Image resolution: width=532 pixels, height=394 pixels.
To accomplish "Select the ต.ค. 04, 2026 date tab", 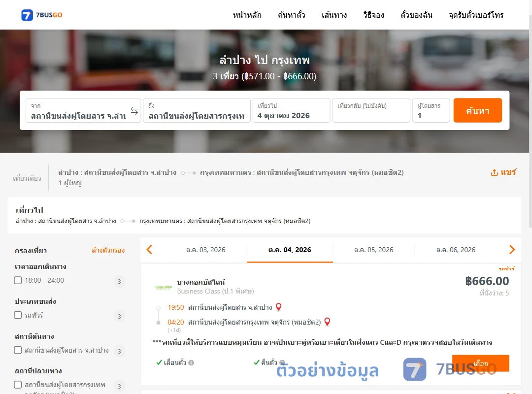I will [290, 250].
